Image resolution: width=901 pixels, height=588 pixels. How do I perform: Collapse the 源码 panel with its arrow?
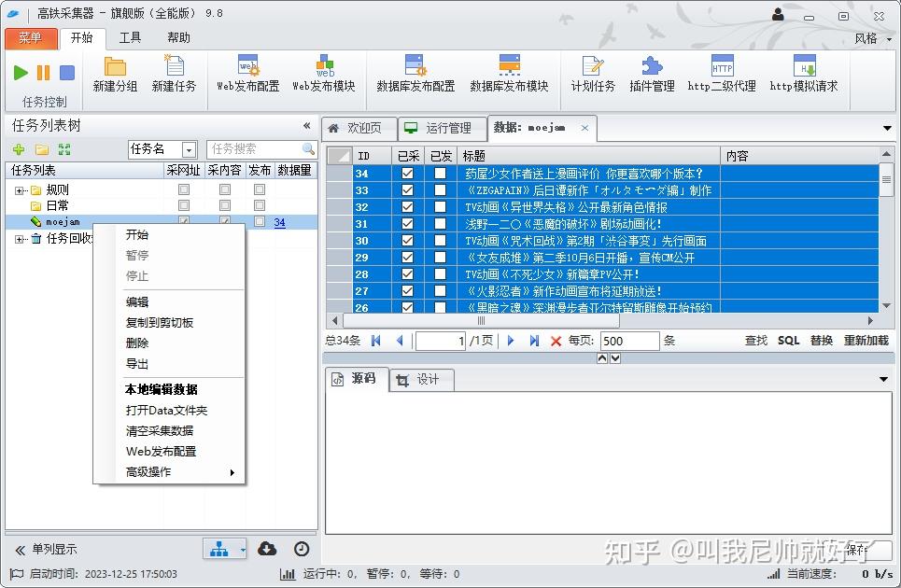point(882,380)
